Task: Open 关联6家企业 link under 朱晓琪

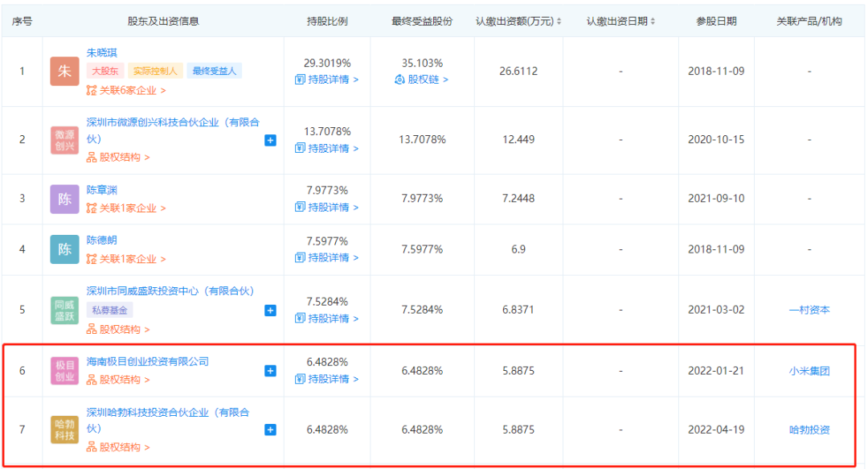Action: pyautogui.click(x=126, y=90)
